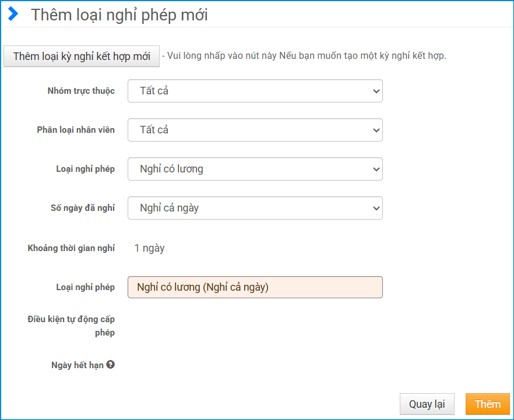Click the Ngày hết hạn label text
The width and height of the screenshot is (514, 420).
[78, 365]
